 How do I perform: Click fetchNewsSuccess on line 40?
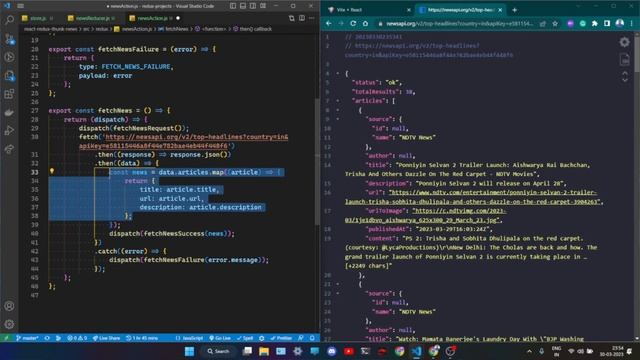(174, 233)
